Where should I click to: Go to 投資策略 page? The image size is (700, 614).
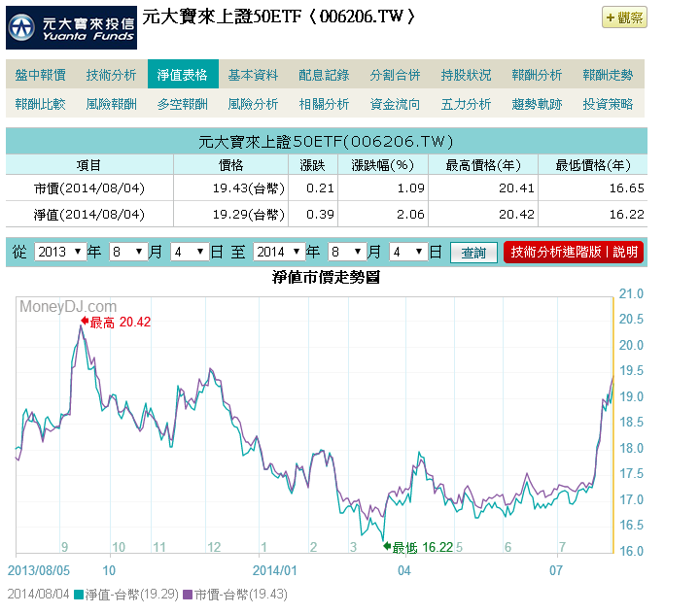608,104
